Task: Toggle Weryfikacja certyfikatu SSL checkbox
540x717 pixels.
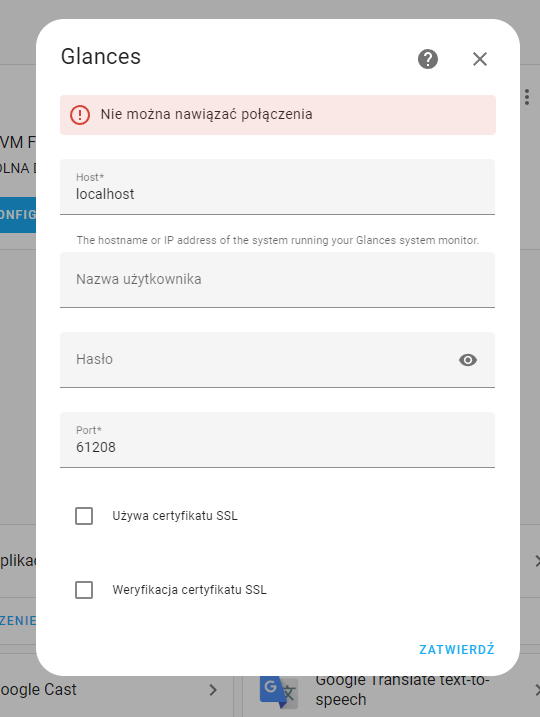Action: pos(84,590)
